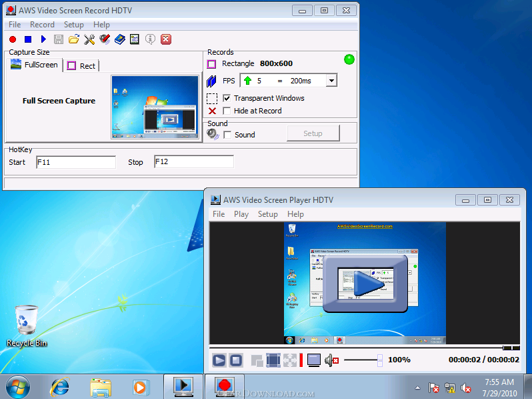Click the Start hotkey F11 field
Viewport: 532px width, 399px height.
point(76,162)
